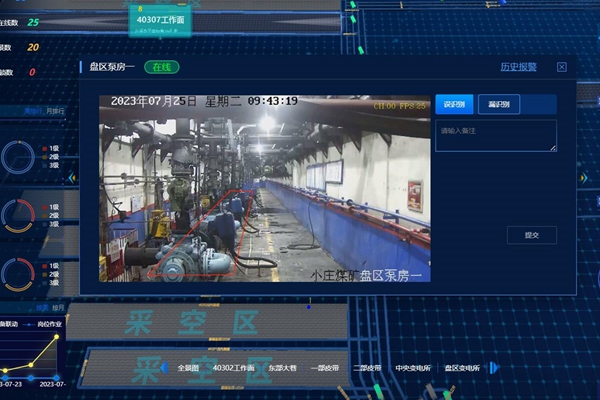Click the top alarm level donut chart
The image size is (600, 400).
17,157
